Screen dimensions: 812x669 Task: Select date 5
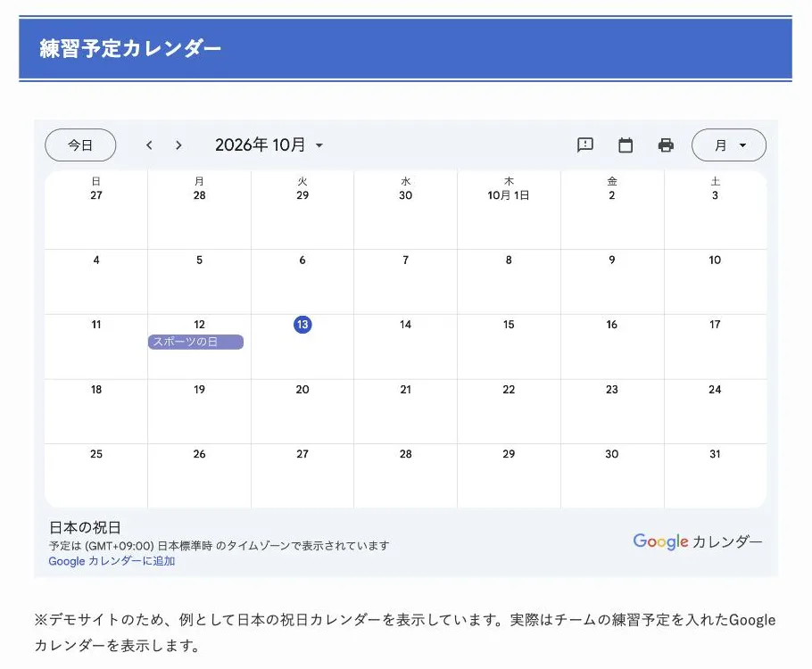click(x=199, y=260)
